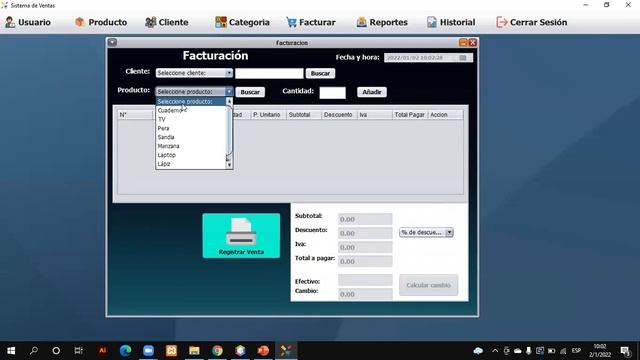Show hidden system tray icons
The image size is (640, 360).
495,351
